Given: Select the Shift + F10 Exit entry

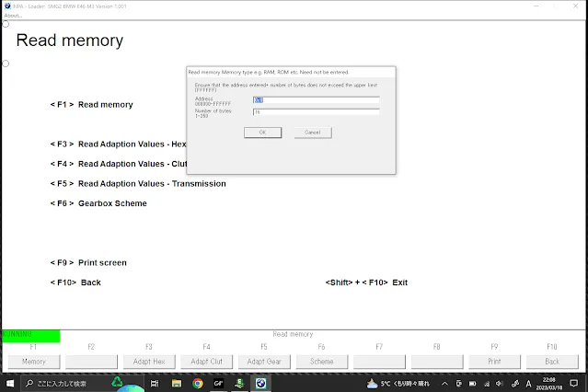Looking at the screenshot, I should pos(366,282).
